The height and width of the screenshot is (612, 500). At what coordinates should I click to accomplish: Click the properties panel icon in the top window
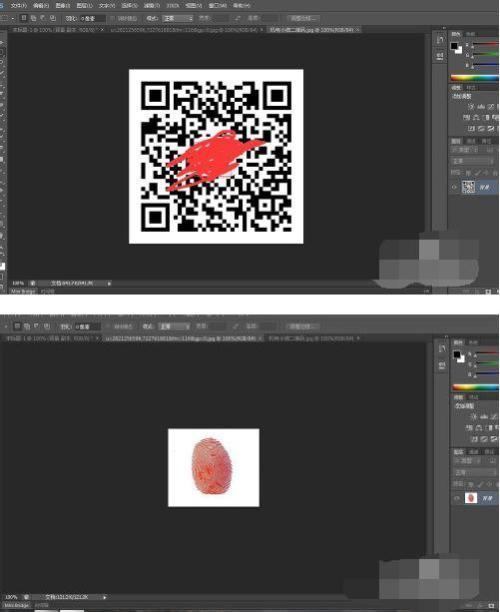(440, 57)
